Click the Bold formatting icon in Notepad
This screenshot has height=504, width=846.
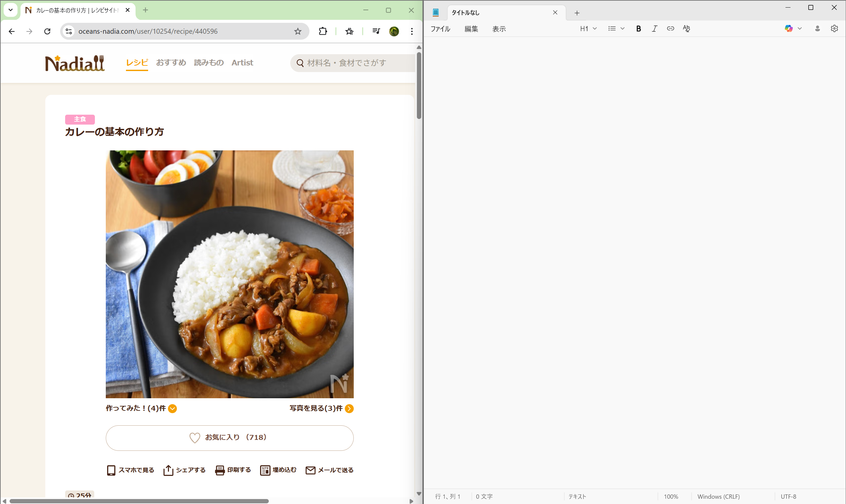pyautogui.click(x=638, y=29)
